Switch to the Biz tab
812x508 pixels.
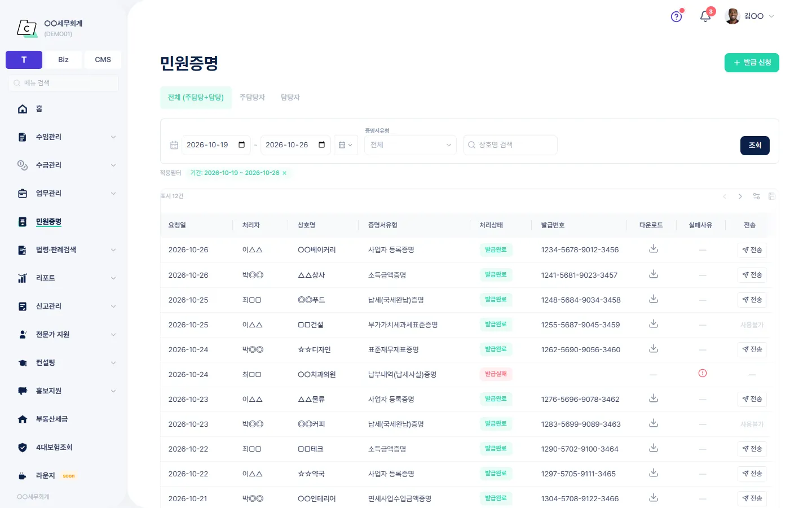[x=63, y=60]
